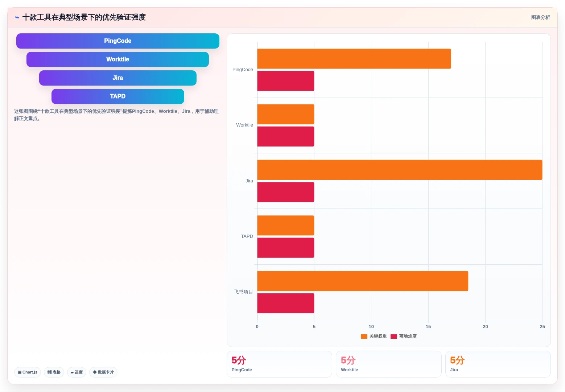Click the Chart.js tag chip
Image resolution: width=565 pixels, height=392 pixels.
coord(28,372)
